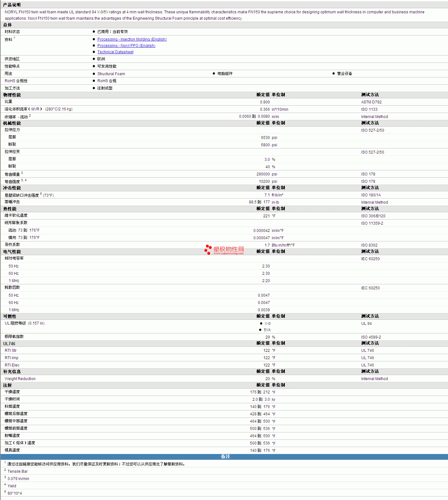448x500 pixels.
Task: Select the V-0 flame rating
Action: tap(268, 324)
